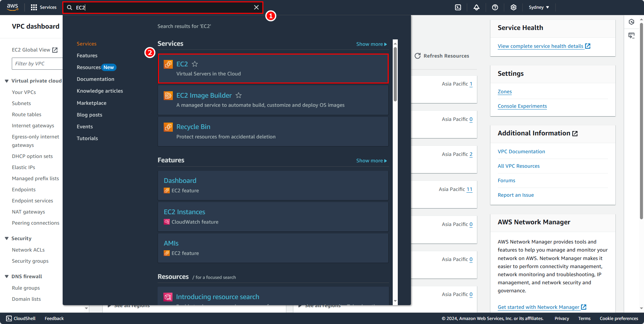Open EC2 Global View external link
The width and height of the screenshot is (644, 324).
click(x=35, y=50)
